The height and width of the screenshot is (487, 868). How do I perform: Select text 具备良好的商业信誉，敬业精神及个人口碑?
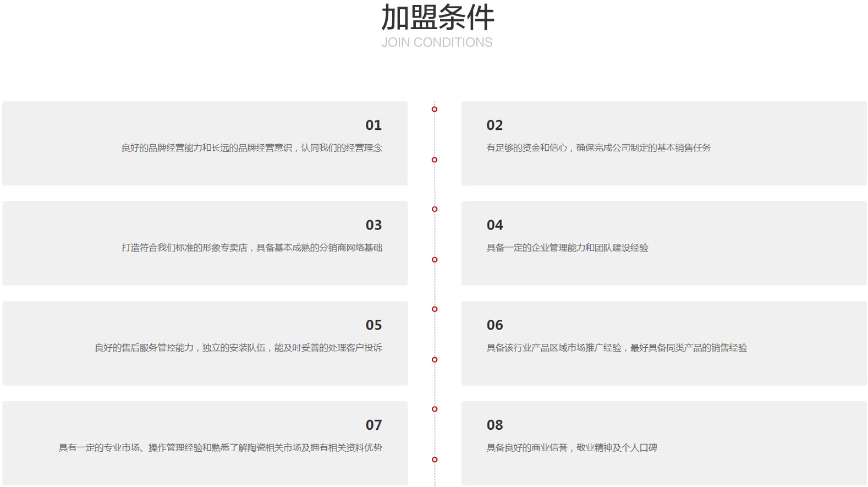[x=572, y=447]
